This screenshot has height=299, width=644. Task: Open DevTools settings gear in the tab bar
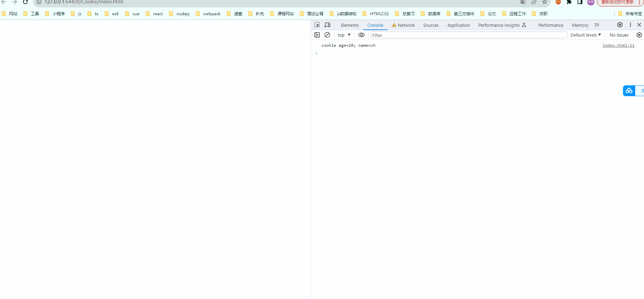tap(620, 25)
